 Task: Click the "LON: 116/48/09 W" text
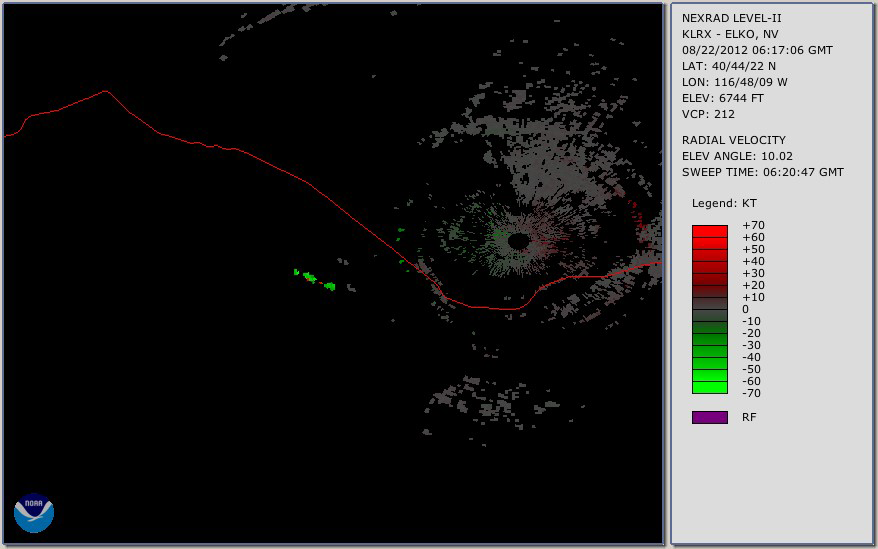(735, 82)
